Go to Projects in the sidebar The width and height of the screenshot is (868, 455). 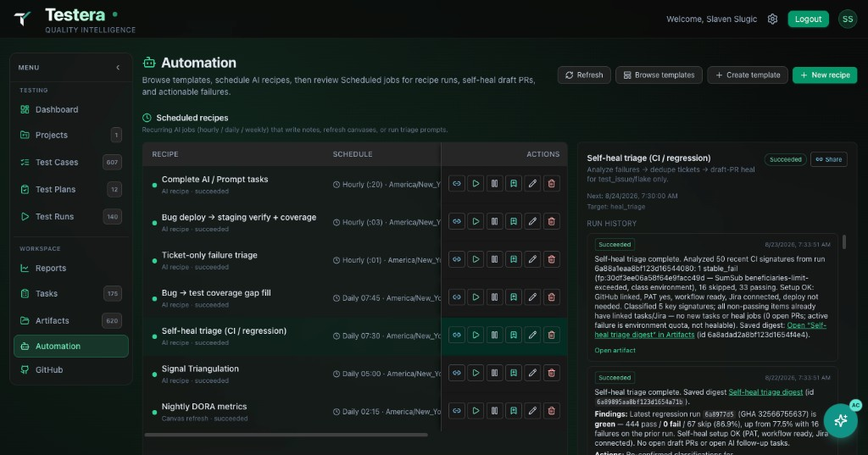click(71, 135)
